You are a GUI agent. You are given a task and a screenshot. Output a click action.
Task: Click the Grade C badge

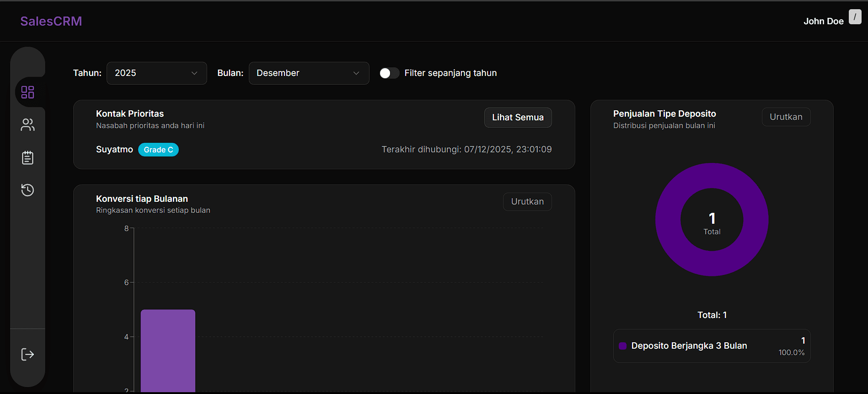(158, 150)
